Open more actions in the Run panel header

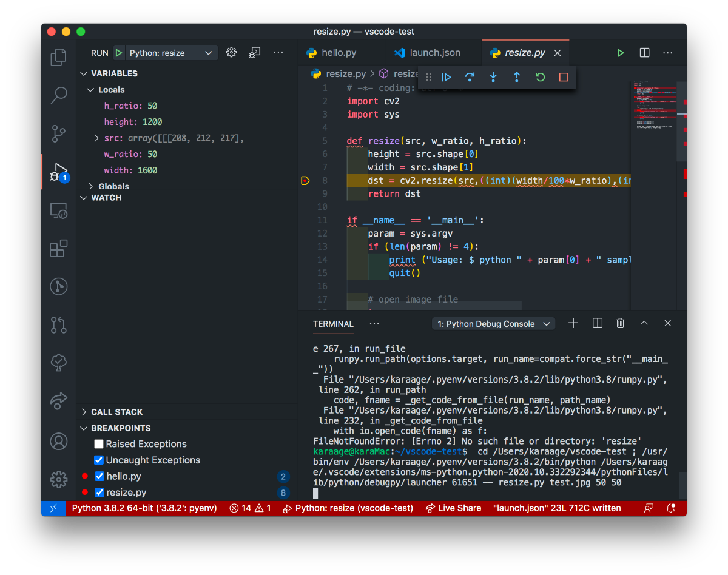click(x=278, y=53)
